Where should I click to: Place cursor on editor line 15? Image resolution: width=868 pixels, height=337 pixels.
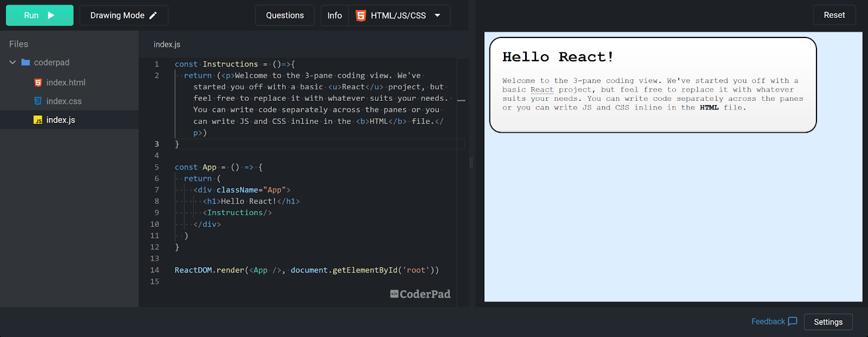[271, 282]
